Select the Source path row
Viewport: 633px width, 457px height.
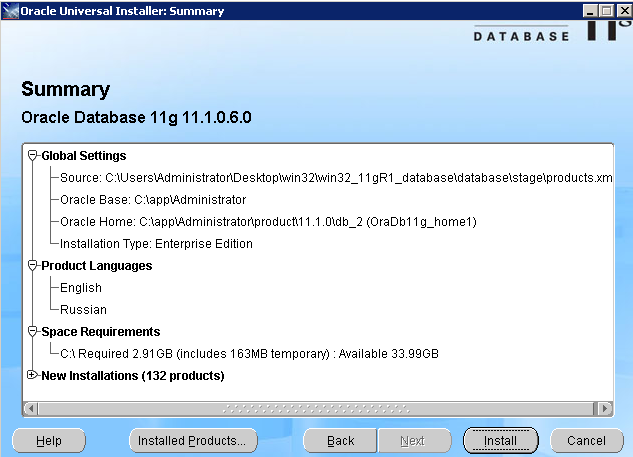click(336, 178)
